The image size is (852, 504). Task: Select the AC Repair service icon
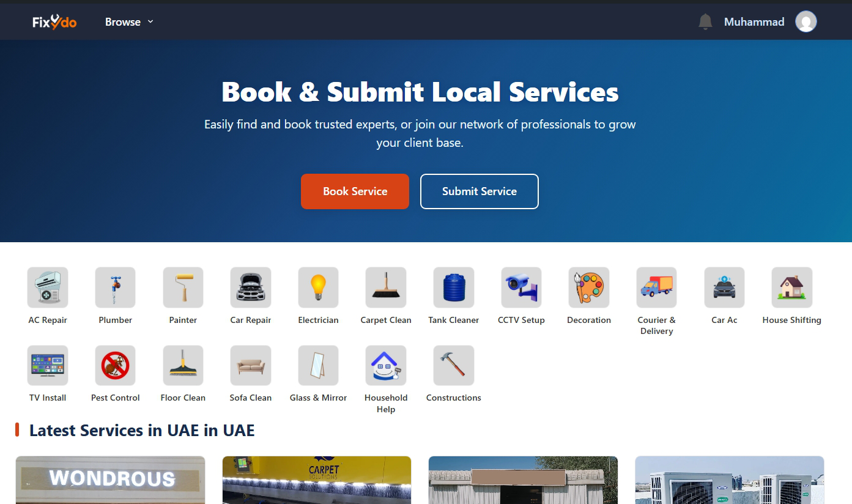tap(48, 287)
